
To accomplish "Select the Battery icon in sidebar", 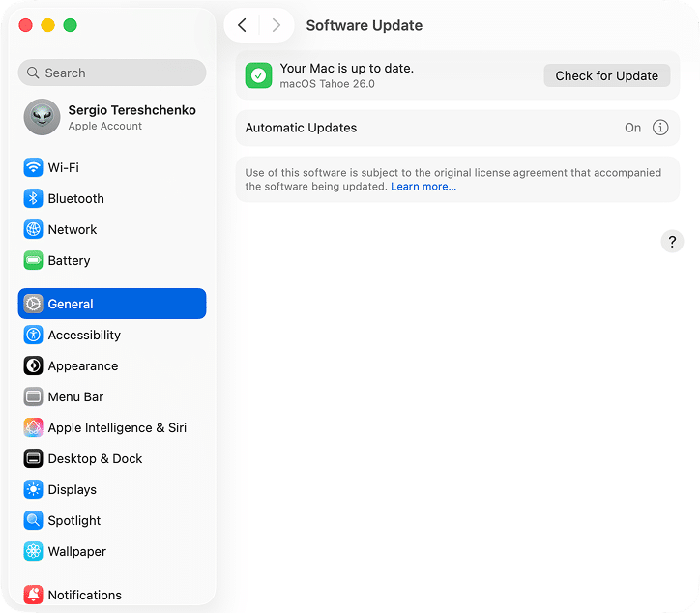I will (34, 260).
